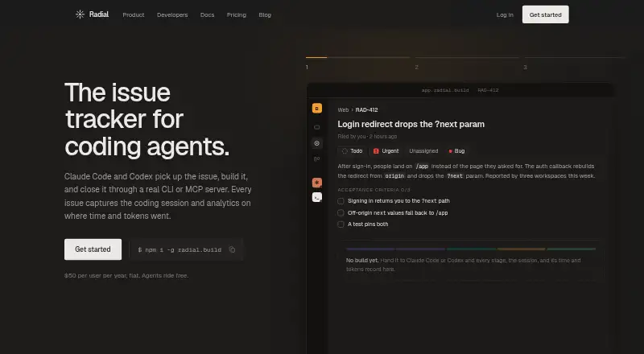
Task: Open the Unassigned assignee dropdown
Action: pos(423,151)
